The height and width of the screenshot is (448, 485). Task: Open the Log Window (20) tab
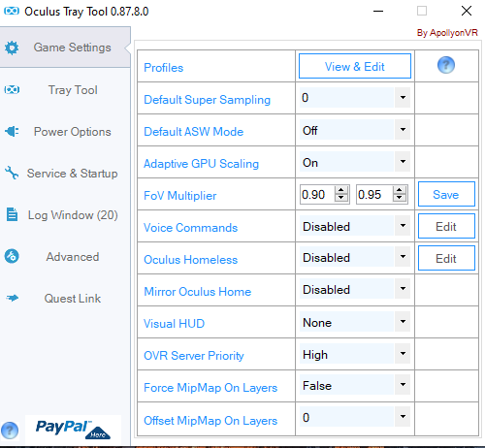pos(65,215)
